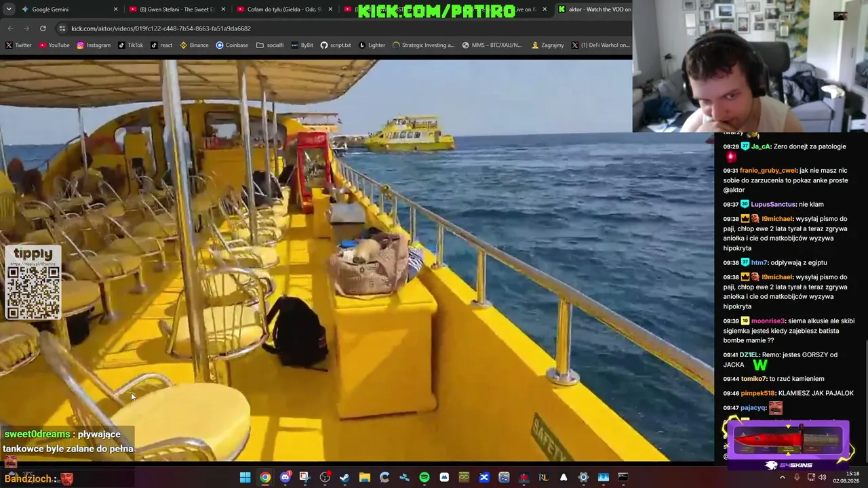868x488 pixels.
Task: Click the browser forward arrow
Action: coord(26,28)
